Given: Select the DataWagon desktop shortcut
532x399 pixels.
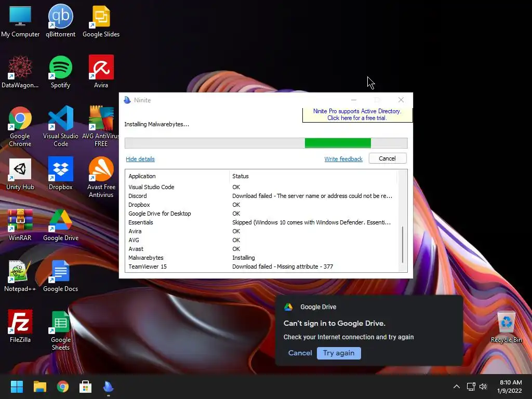Looking at the screenshot, I should coord(20,72).
